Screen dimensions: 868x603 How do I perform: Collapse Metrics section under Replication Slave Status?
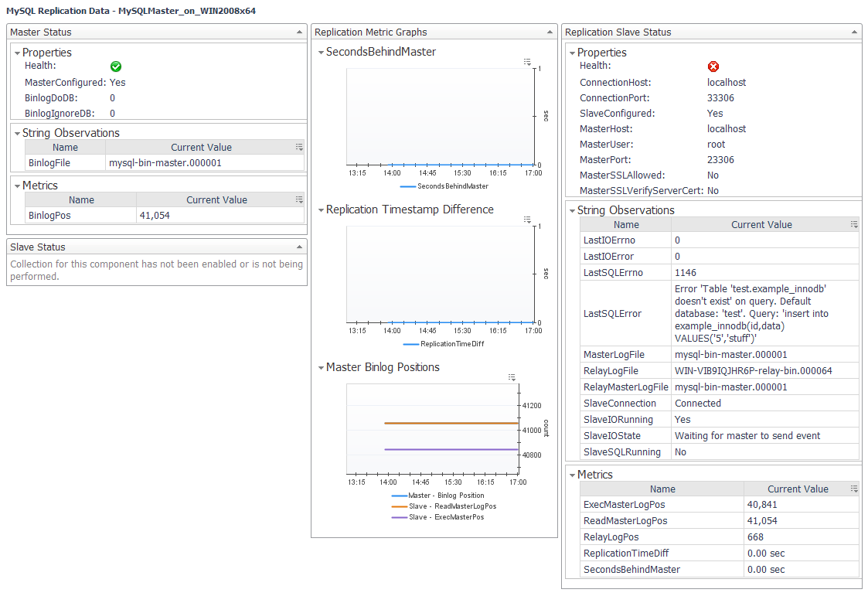tap(573, 475)
